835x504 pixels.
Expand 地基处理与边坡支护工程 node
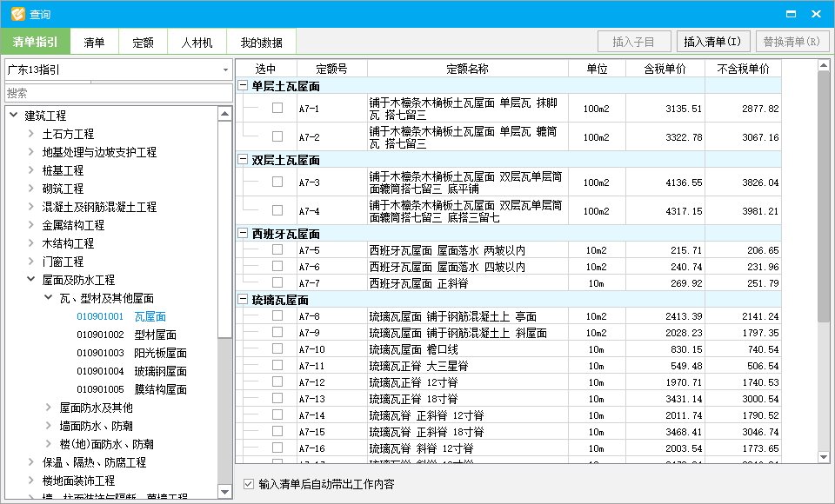tap(31, 152)
